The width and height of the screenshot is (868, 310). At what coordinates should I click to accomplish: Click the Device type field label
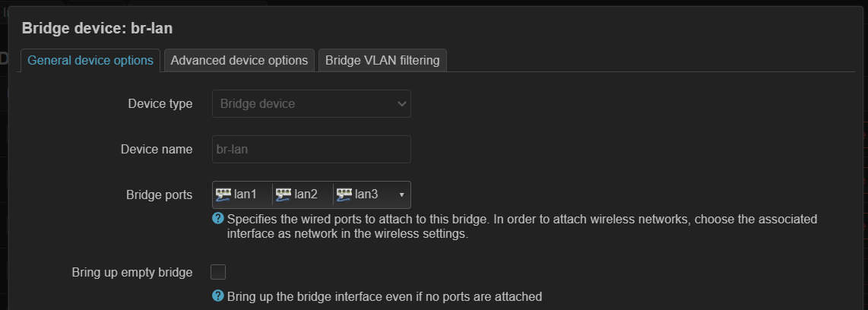(160, 103)
